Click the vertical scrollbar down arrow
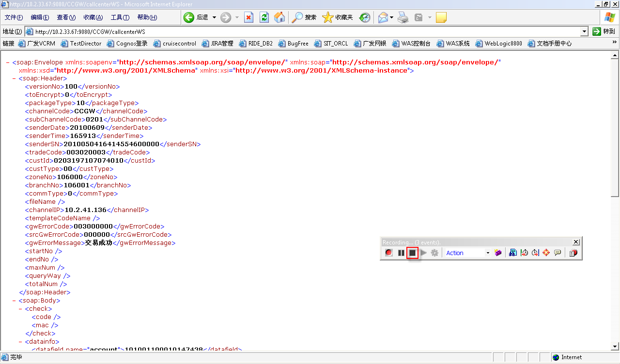This screenshot has height=364, width=620. click(x=615, y=346)
